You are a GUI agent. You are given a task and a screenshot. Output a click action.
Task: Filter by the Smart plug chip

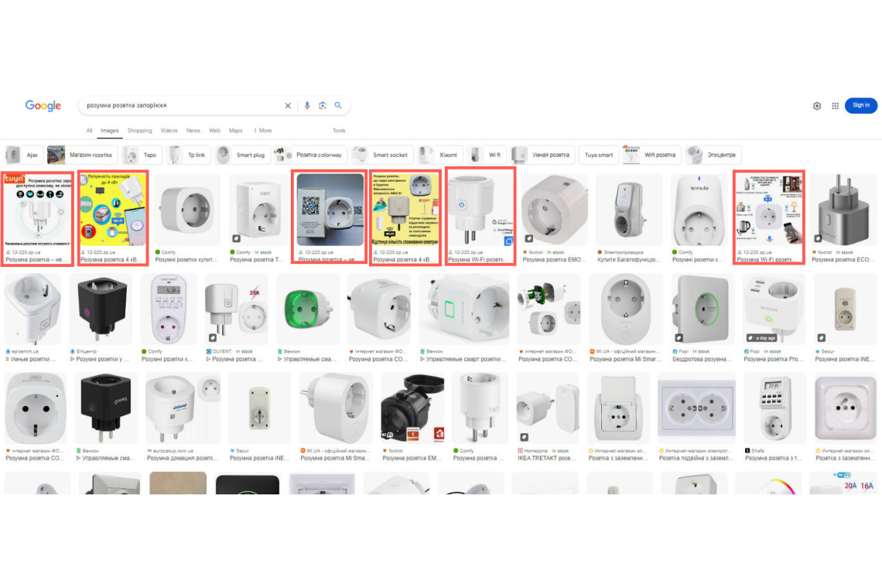[242, 155]
